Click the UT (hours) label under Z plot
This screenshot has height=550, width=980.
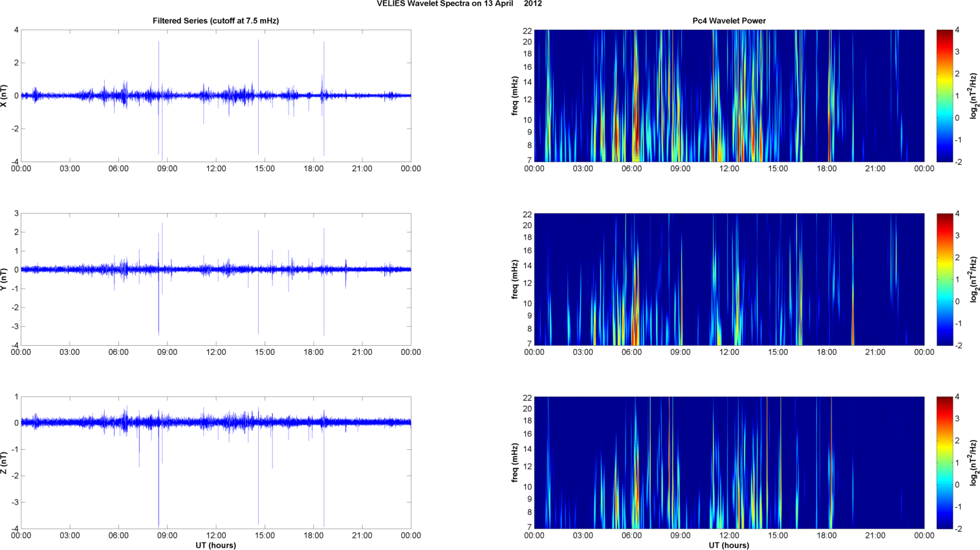[x=215, y=545]
